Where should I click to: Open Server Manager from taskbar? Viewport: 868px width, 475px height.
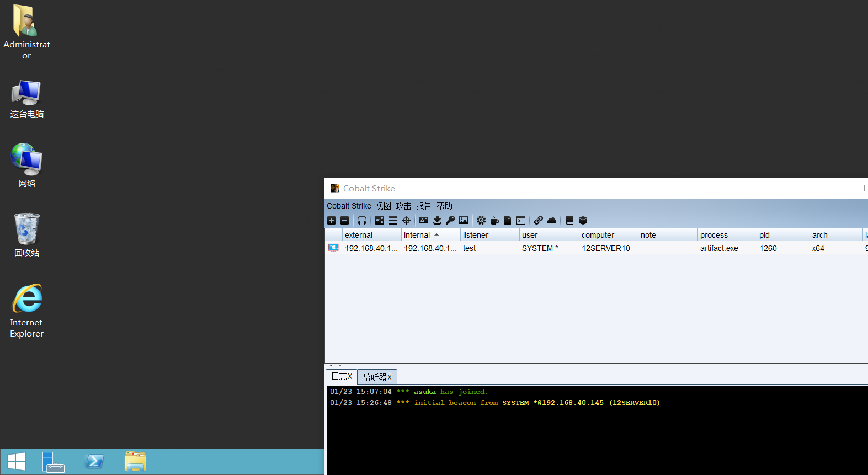click(x=54, y=462)
